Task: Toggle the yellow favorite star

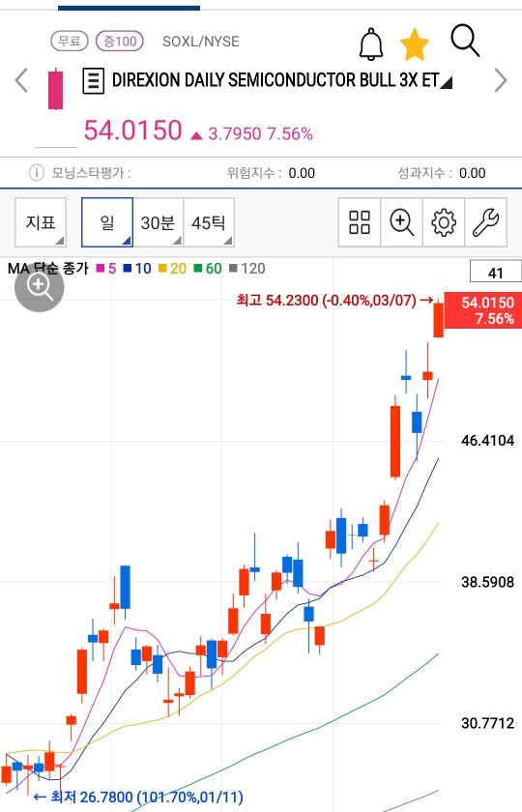Action: (415, 44)
